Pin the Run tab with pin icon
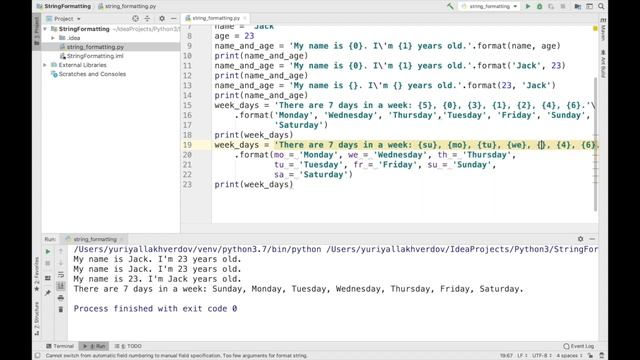The width and height of the screenshot is (640, 360). tap(48, 292)
